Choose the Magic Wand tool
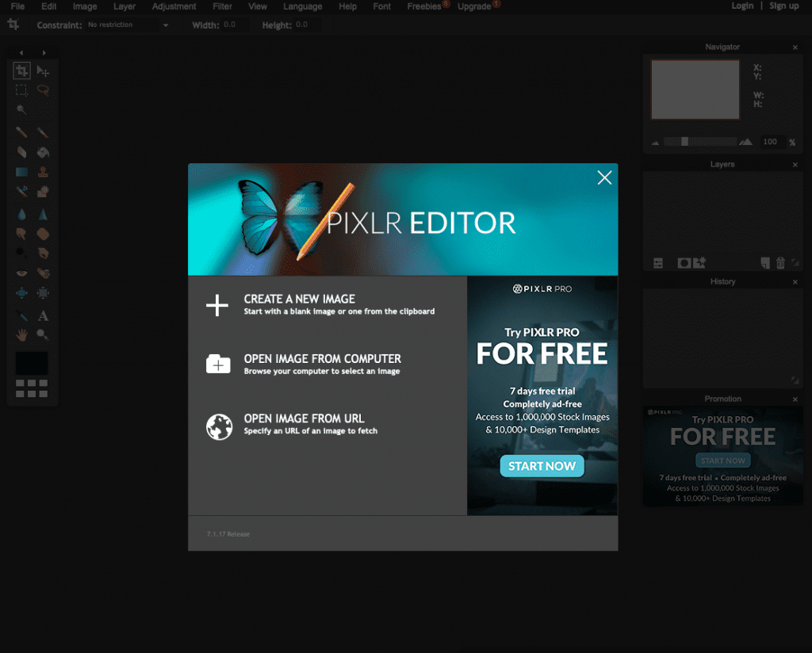This screenshot has width=812, height=653. tap(21, 109)
